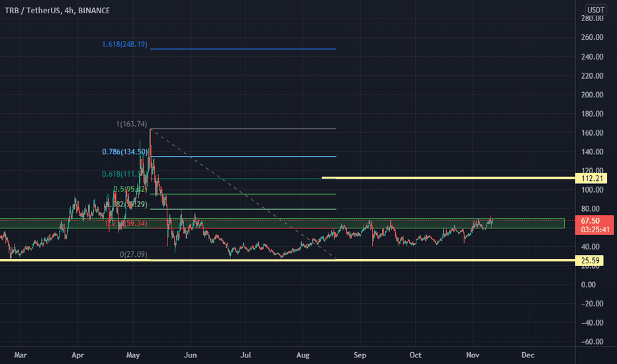Click the red 67.50 current price label

click(591, 221)
